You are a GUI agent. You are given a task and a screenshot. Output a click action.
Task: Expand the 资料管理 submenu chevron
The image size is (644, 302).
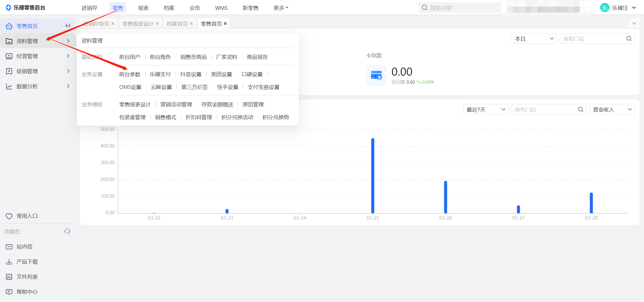(68, 41)
